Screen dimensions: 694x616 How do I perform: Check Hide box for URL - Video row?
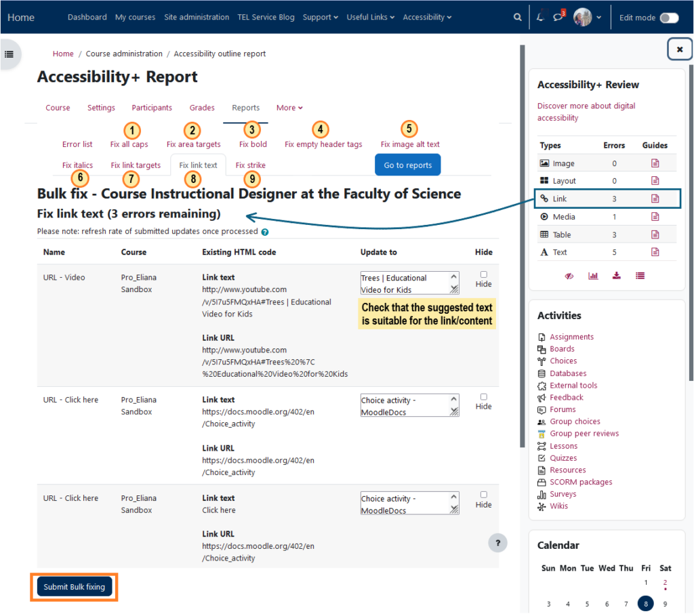click(x=483, y=274)
